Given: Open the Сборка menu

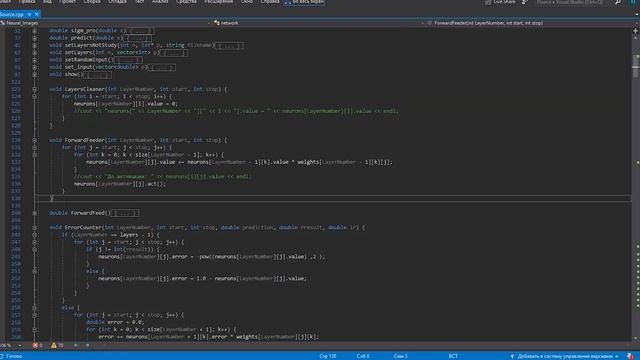Looking at the screenshot, I should click(x=92, y=2).
